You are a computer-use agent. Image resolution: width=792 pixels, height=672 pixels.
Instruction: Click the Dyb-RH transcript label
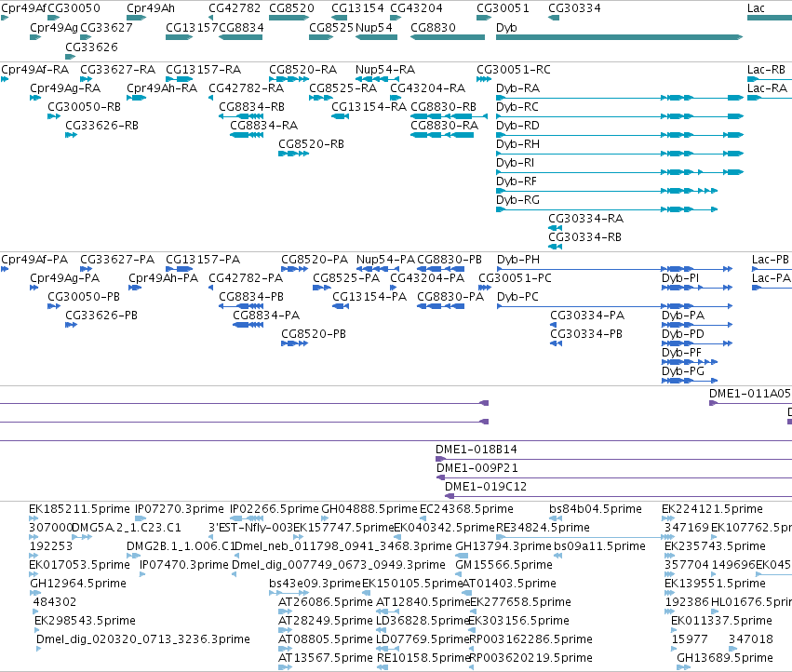[x=517, y=144]
